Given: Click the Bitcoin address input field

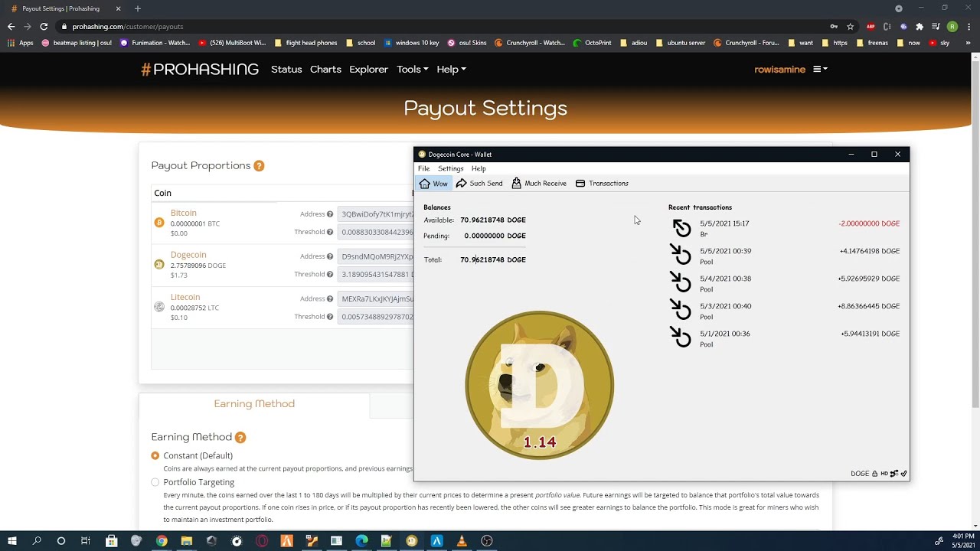Looking at the screenshot, I should [376, 214].
